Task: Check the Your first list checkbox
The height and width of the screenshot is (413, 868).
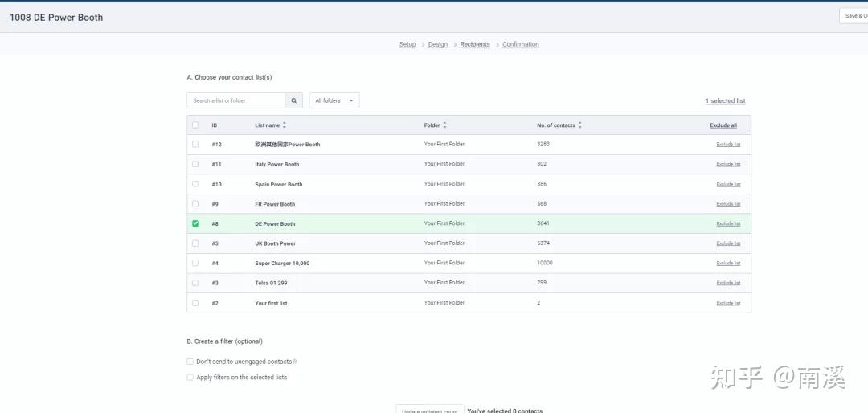Action: (194, 303)
